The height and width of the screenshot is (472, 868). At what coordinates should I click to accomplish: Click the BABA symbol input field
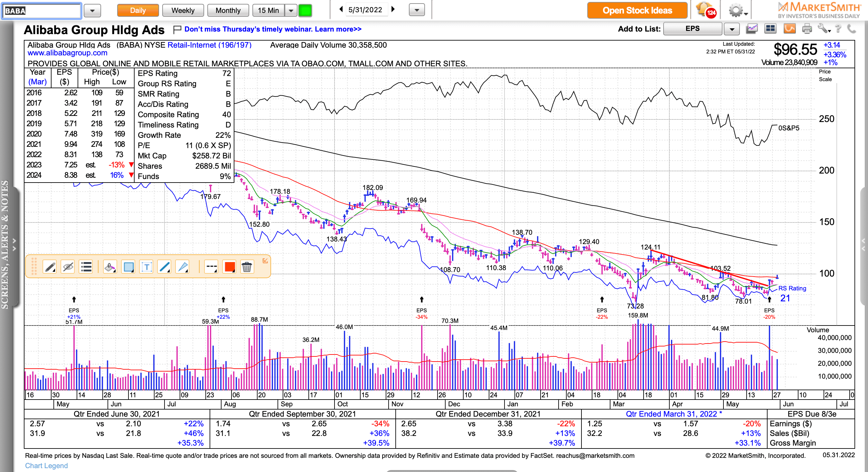pyautogui.click(x=42, y=11)
